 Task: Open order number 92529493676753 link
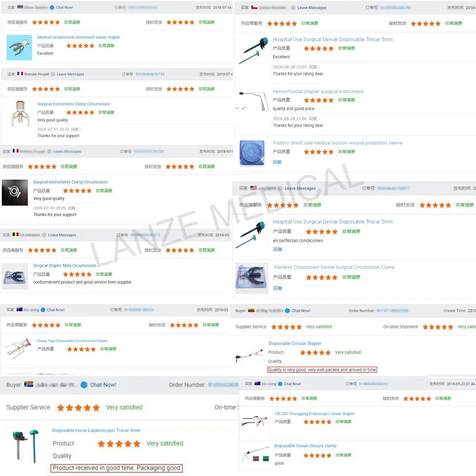click(149, 74)
